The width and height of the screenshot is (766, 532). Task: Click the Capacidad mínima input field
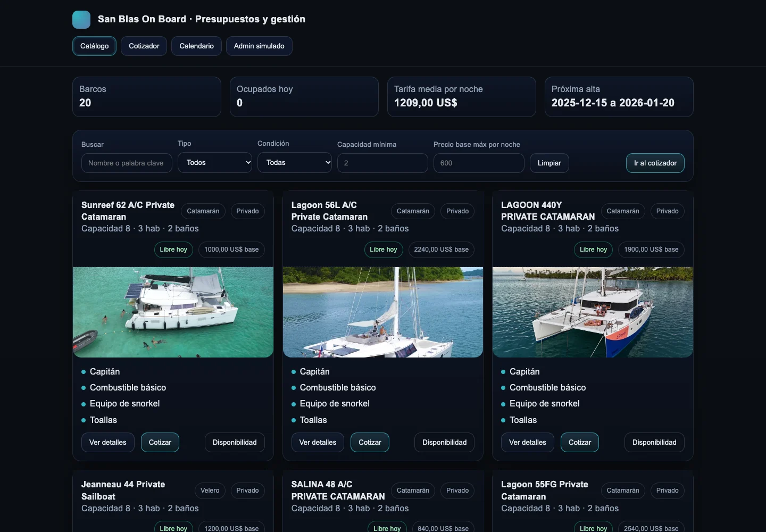[382, 163]
